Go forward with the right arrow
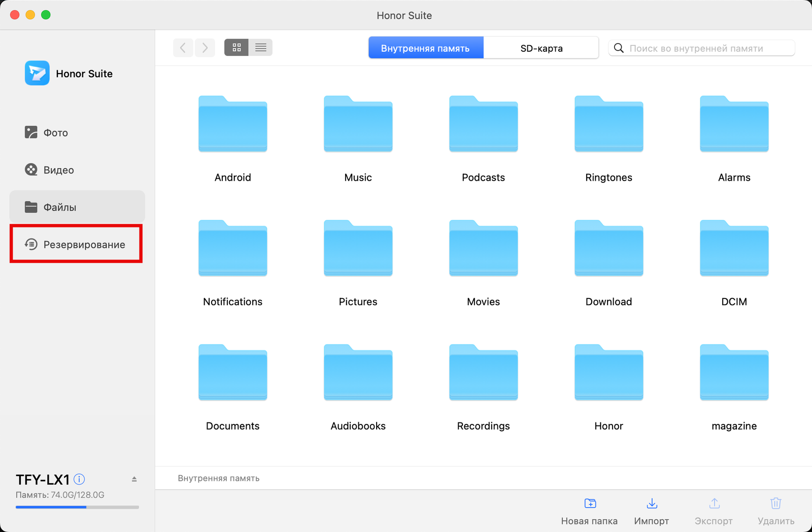812x532 pixels. pyautogui.click(x=205, y=48)
